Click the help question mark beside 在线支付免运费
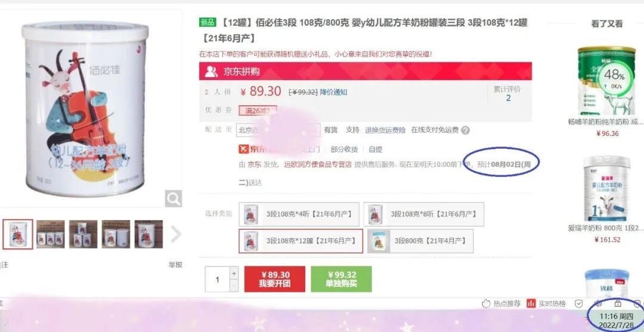The width and height of the screenshot is (644, 332). tap(465, 130)
